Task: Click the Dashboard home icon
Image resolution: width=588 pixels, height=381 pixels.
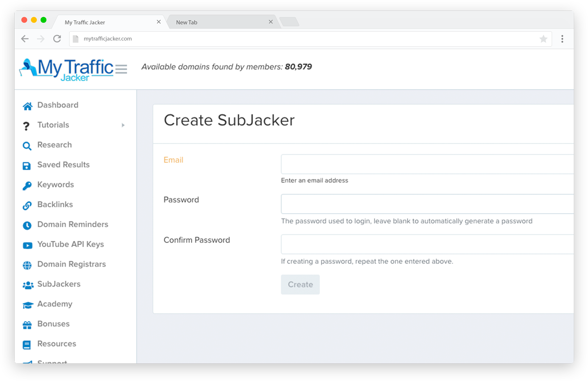Action: pyautogui.click(x=27, y=106)
